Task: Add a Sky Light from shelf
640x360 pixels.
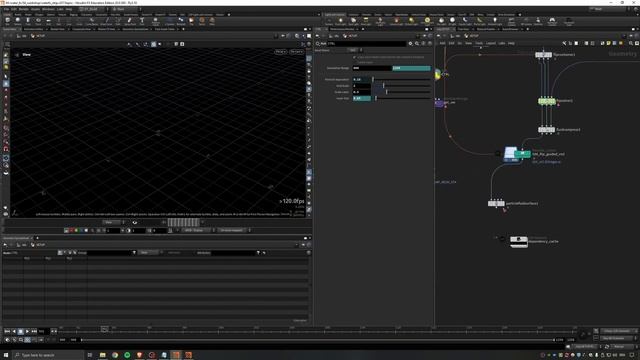Action: (x=442, y=21)
